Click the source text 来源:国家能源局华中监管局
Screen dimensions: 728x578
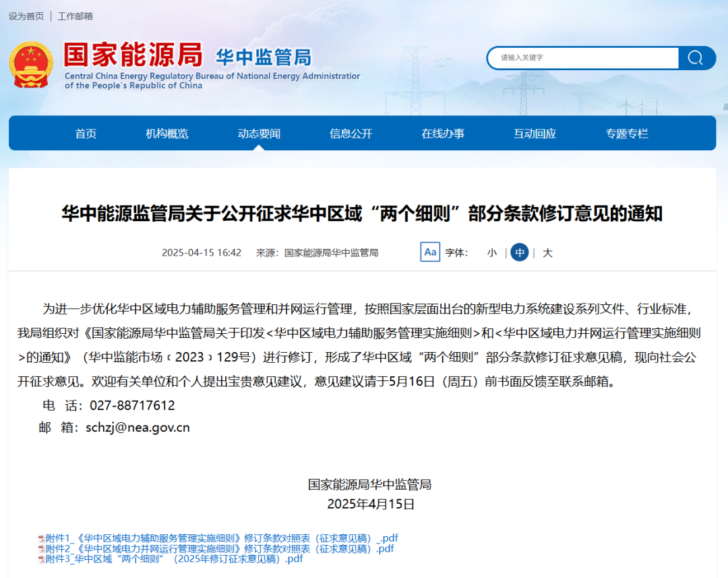pos(317,253)
